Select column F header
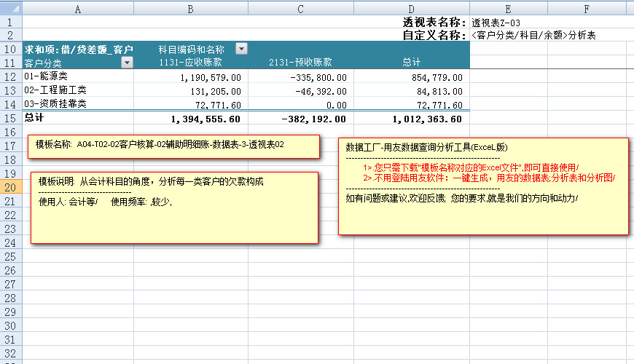The height and width of the screenshot is (364, 634). [587, 8]
